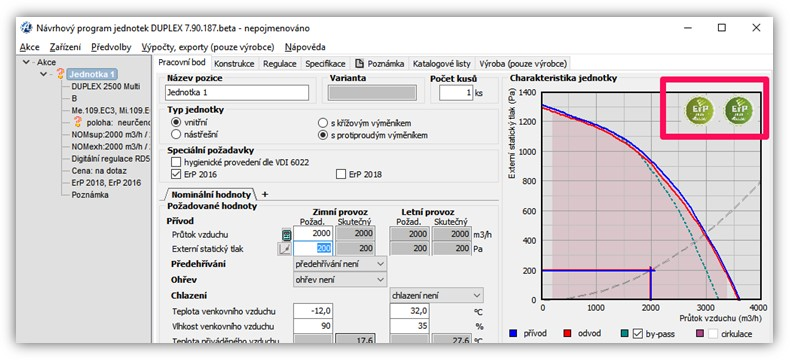Select Jednotka 1 in the tree
Viewport: 790px width, 360px height.
92,74
